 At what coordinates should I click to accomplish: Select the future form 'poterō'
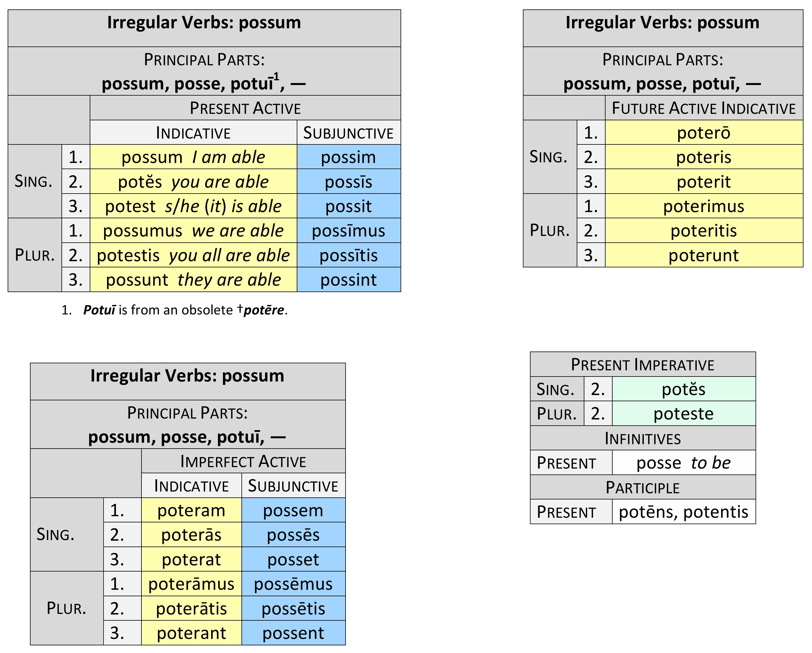tap(703, 133)
